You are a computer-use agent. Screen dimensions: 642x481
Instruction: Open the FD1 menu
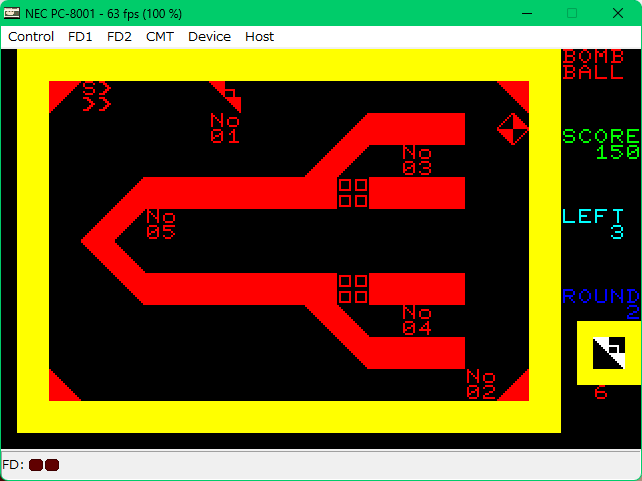(80, 36)
